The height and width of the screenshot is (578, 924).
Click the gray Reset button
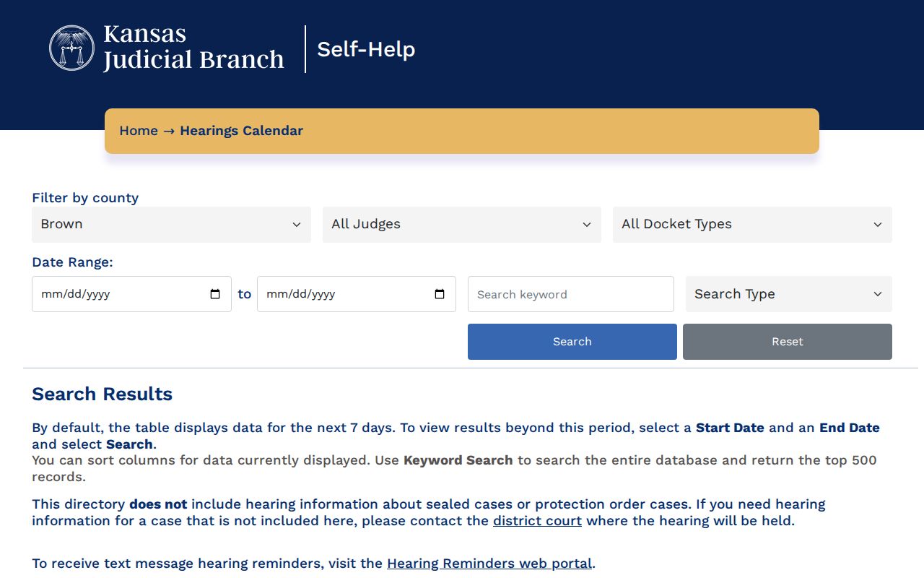tap(788, 342)
